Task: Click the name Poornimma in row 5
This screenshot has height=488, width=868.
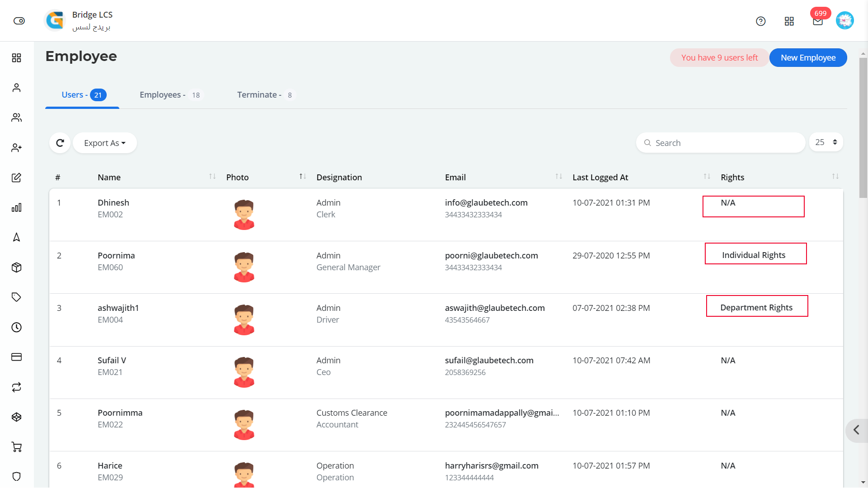Action: click(120, 413)
